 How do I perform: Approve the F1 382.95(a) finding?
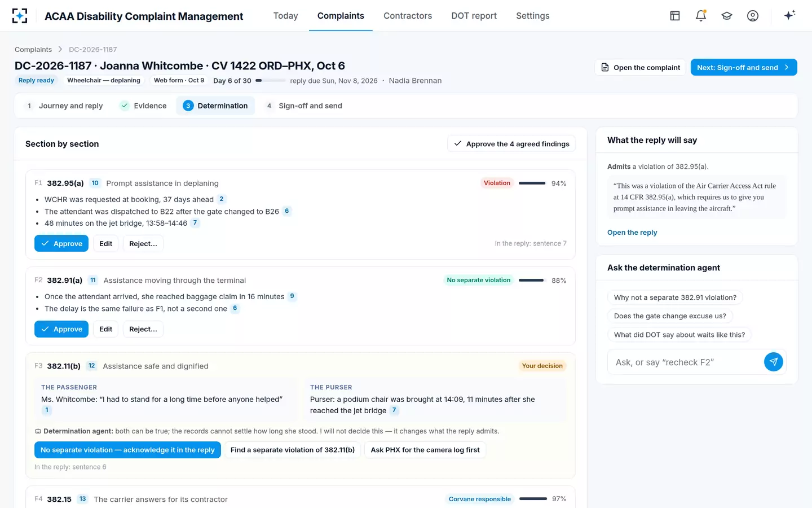click(x=61, y=243)
